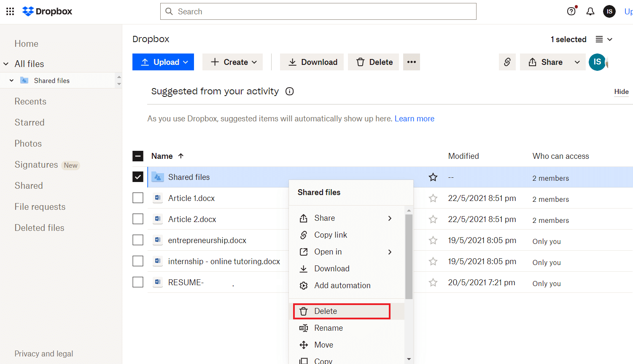Click the toolbar Delete button
The width and height of the screenshot is (633, 364).
(373, 62)
